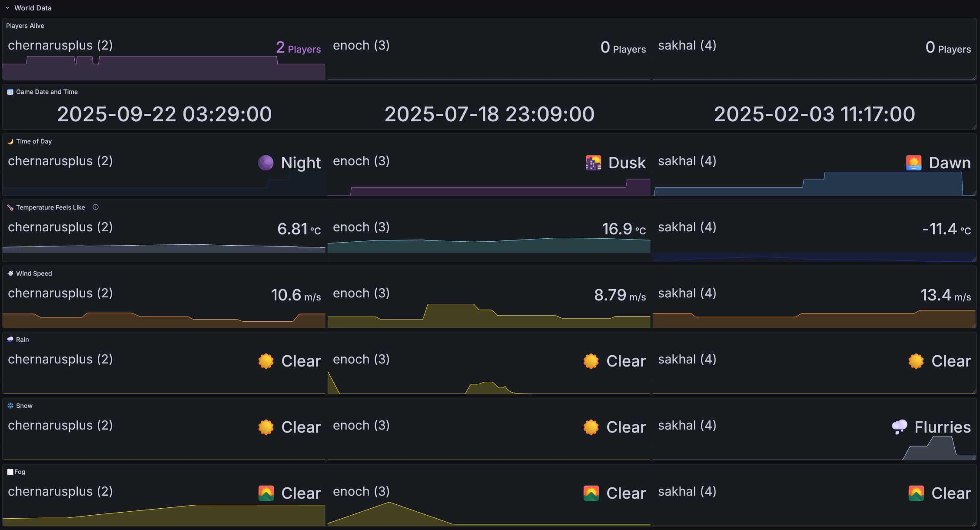Click the Flurries snow cloud emoji
This screenshot has width=980, height=530.
click(899, 427)
